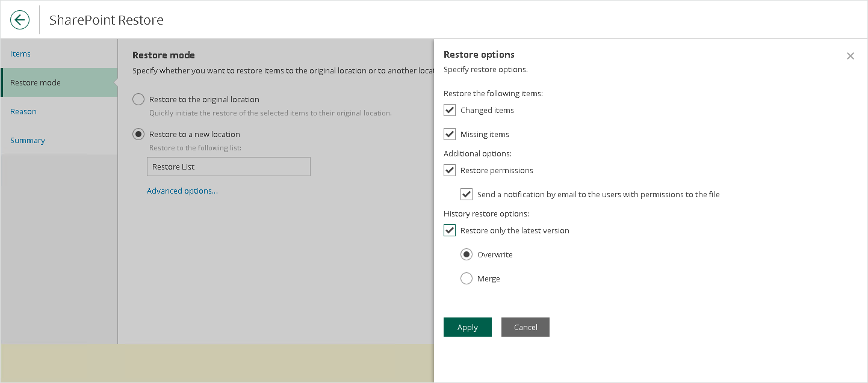868x383 pixels.
Task: Disable the Restore permissions checkbox
Action: 450,170
